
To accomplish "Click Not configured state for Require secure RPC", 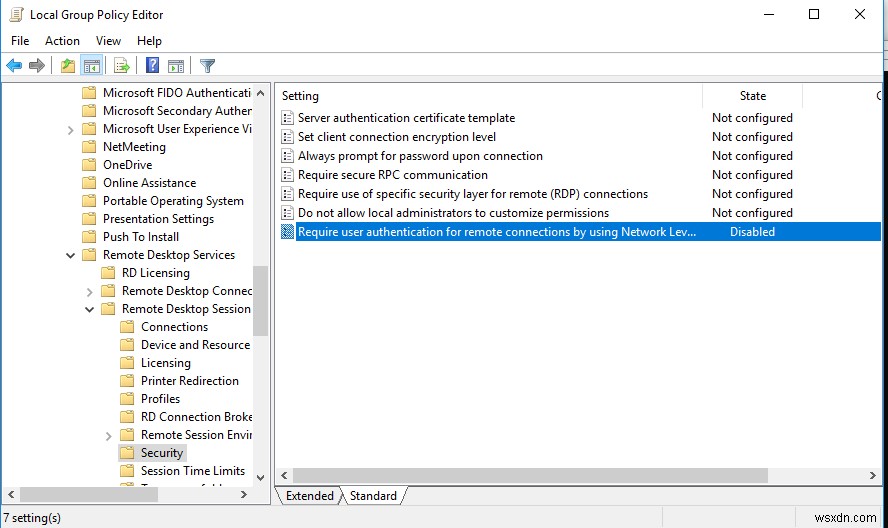I will (752, 175).
